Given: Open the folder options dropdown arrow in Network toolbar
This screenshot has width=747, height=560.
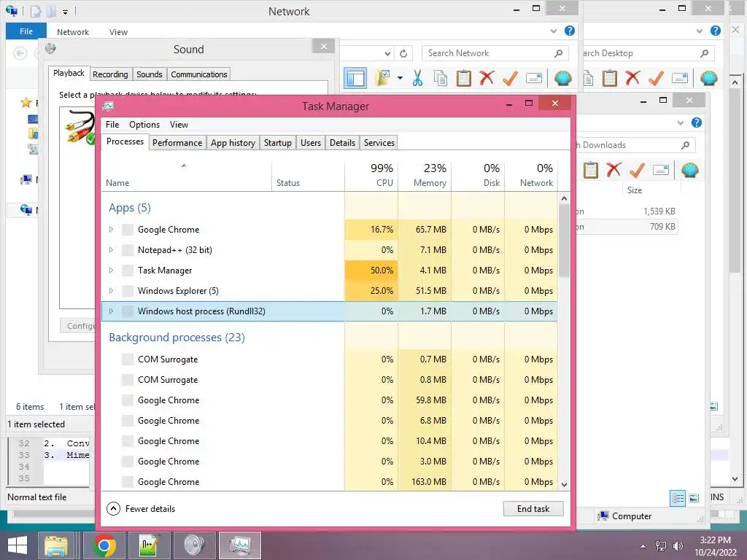Looking at the screenshot, I should click(x=400, y=78).
